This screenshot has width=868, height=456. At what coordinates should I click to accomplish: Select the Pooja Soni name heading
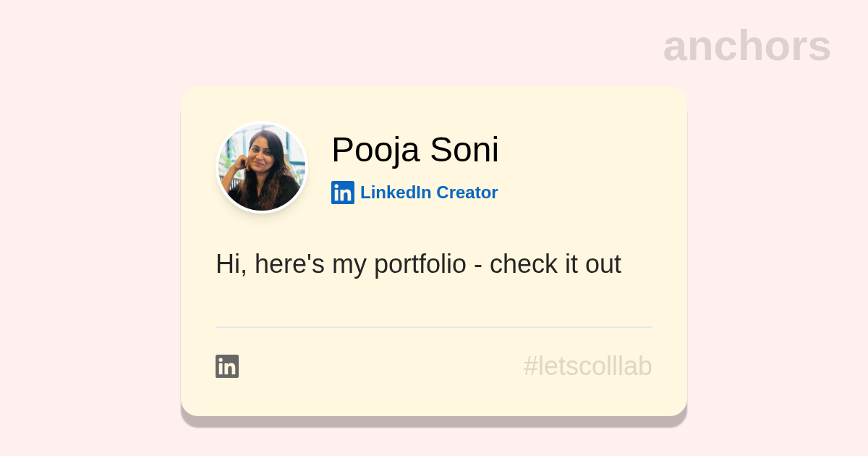tap(414, 150)
